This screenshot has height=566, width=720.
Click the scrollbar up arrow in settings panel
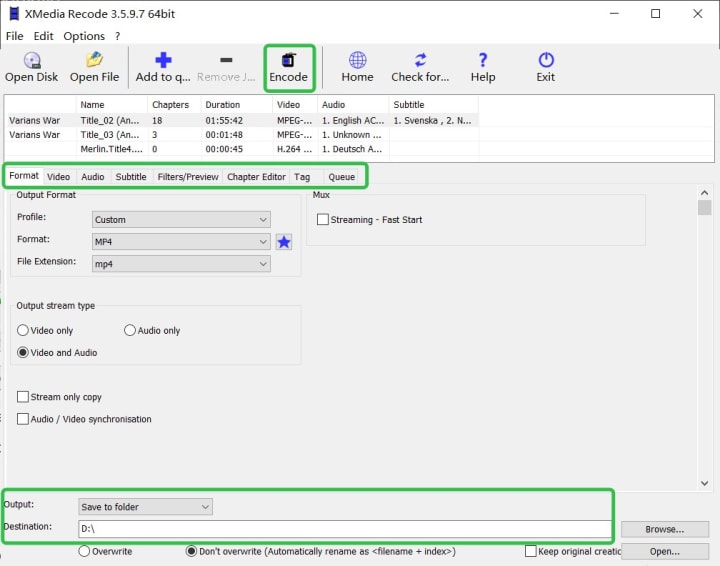tap(704, 193)
